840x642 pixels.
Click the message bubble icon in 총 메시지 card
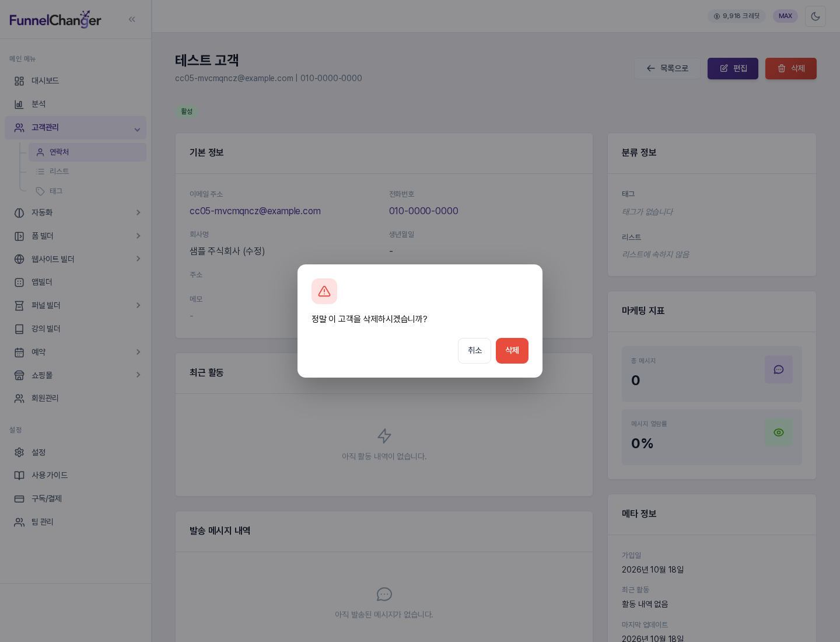coord(779,369)
